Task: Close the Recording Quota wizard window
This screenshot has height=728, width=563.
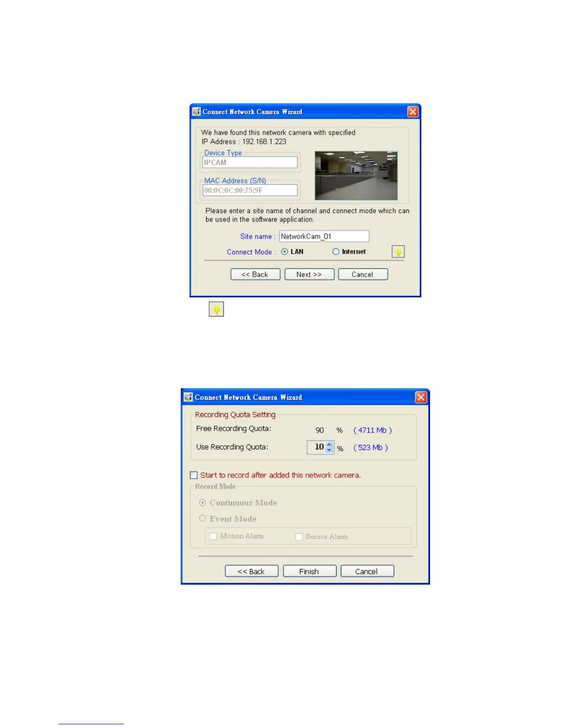Action: pyautogui.click(x=421, y=397)
